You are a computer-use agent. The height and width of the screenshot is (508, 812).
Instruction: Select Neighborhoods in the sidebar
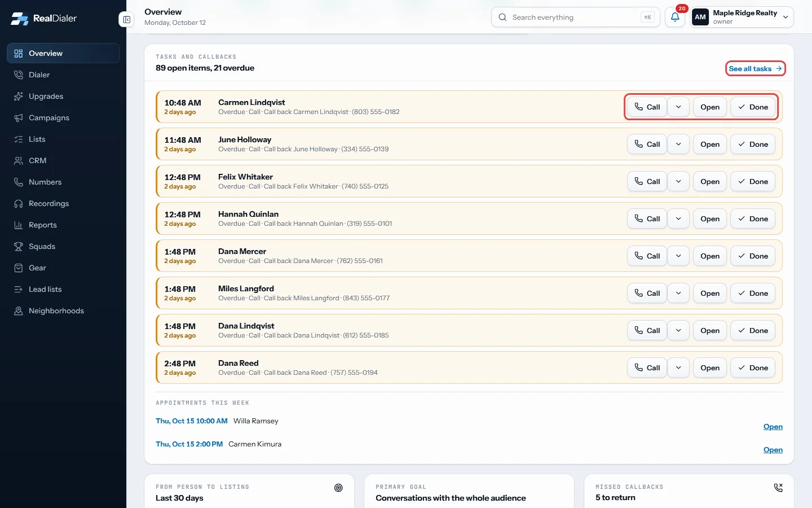[63, 311]
